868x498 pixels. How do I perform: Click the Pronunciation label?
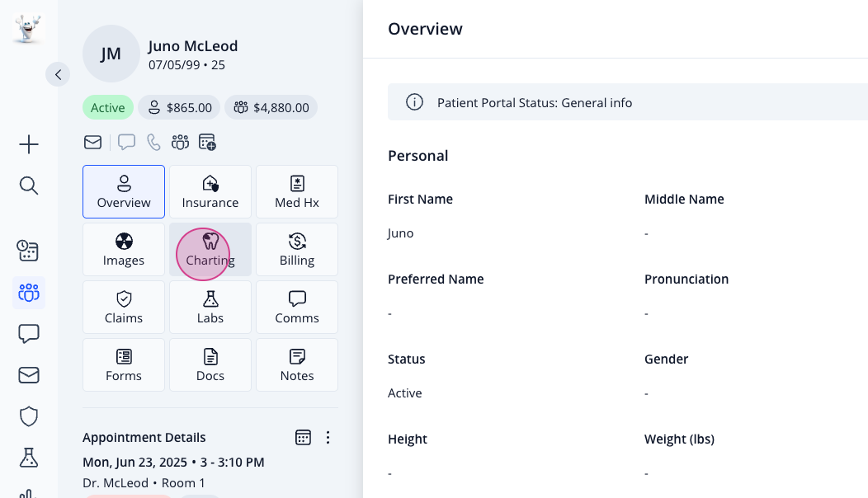click(x=686, y=279)
